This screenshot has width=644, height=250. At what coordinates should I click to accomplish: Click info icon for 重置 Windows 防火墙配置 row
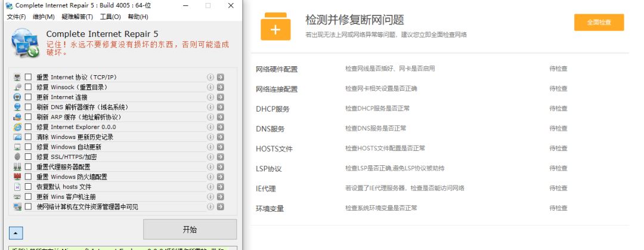210,177
